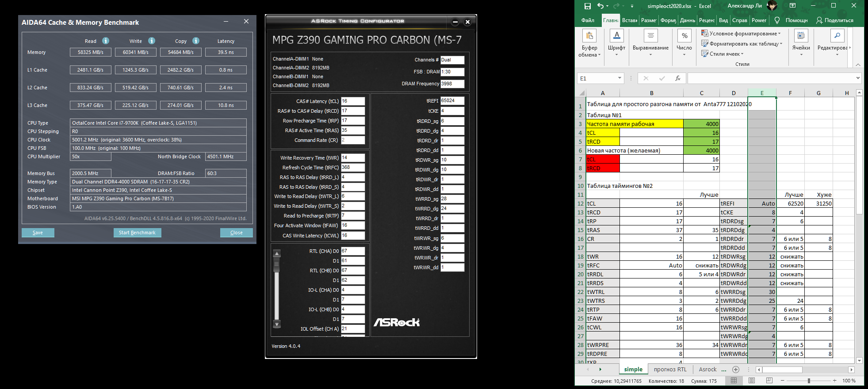Click Start Benchmark in AIDA64
Viewport: 868px width, 389px height.
click(x=137, y=233)
